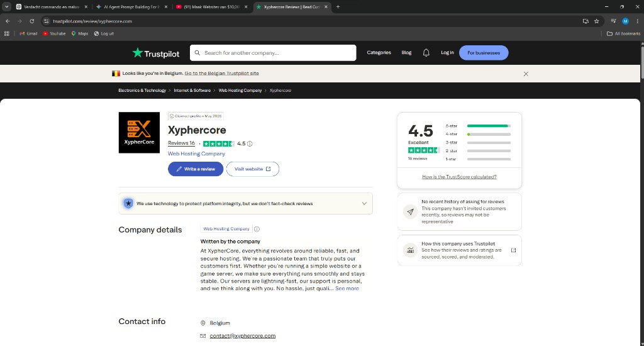Open How is the TrustScore calculated link

point(459,177)
